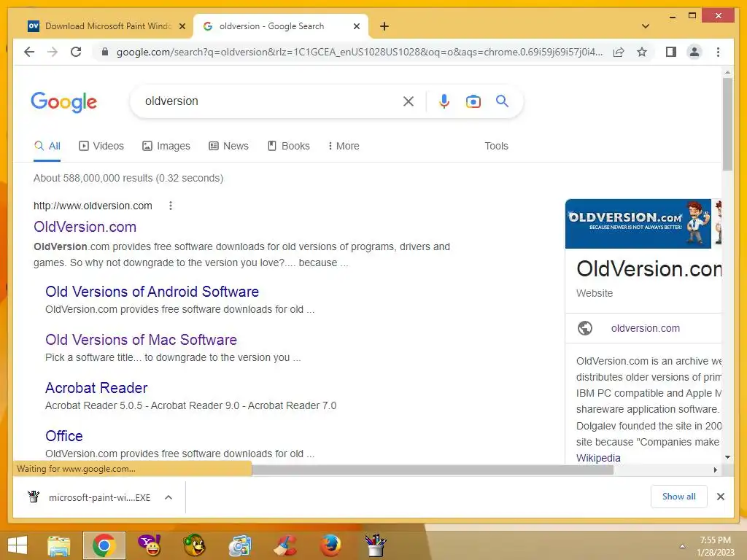Click the globe icon in knowledge panel
This screenshot has width=747, height=560.
(x=585, y=328)
